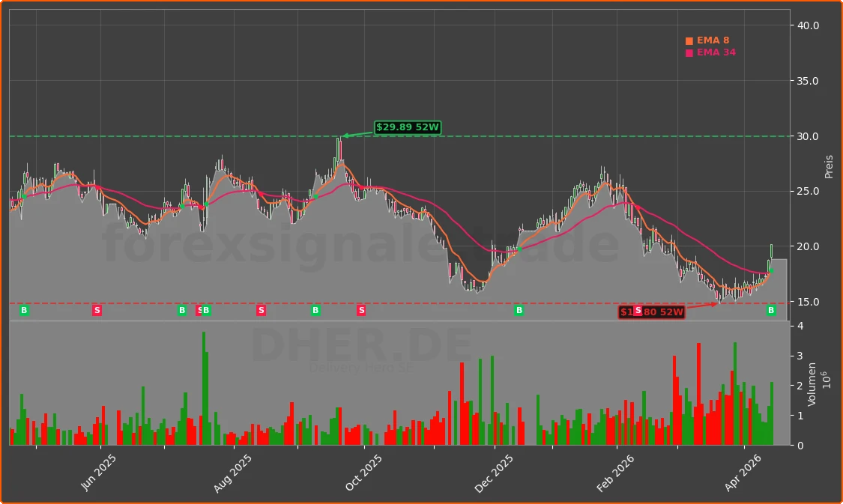This screenshot has width=843, height=504.
Task: Click the 20.0 price axis label
Action: [x=808, y=246]
